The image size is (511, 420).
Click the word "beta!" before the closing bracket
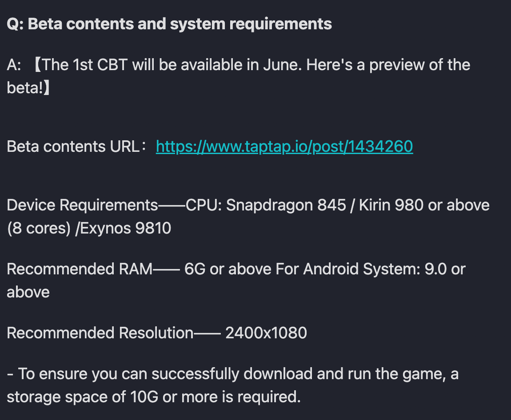25,88
